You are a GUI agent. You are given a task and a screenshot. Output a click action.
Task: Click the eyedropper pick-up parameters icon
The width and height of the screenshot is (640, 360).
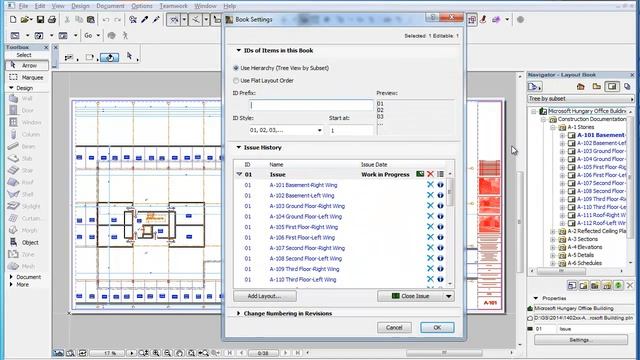(x=144, y=20)
